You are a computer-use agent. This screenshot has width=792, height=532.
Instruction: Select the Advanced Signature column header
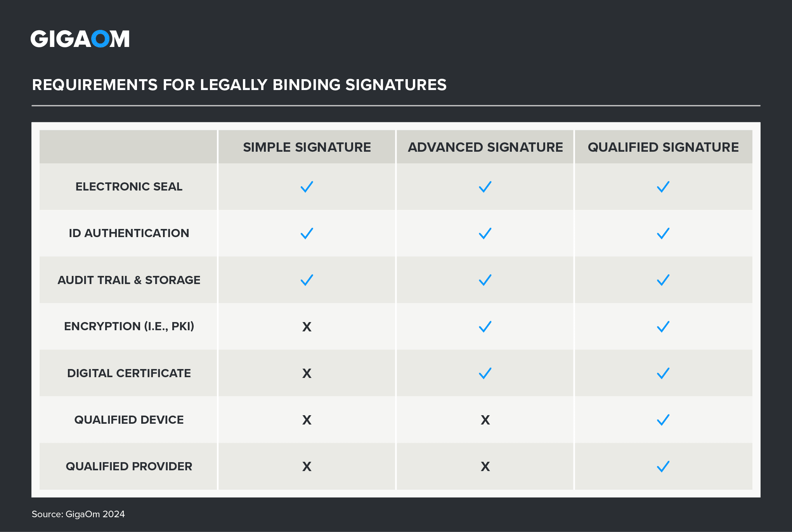(x=485, y=147)
